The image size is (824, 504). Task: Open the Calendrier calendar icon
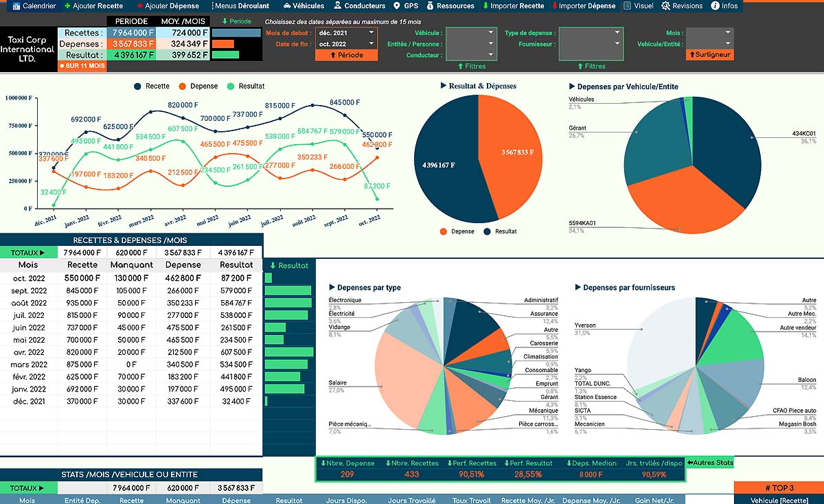[x=16, y=5]
